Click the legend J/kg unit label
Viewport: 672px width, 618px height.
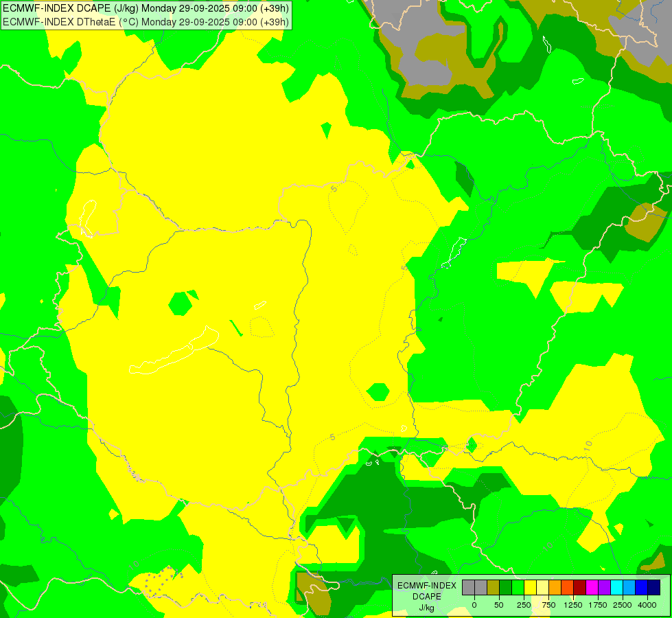click(x=426, y=608)
